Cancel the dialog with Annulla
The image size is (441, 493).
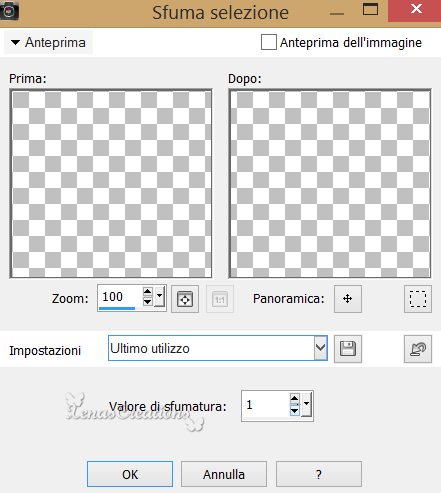coord(224,474)
